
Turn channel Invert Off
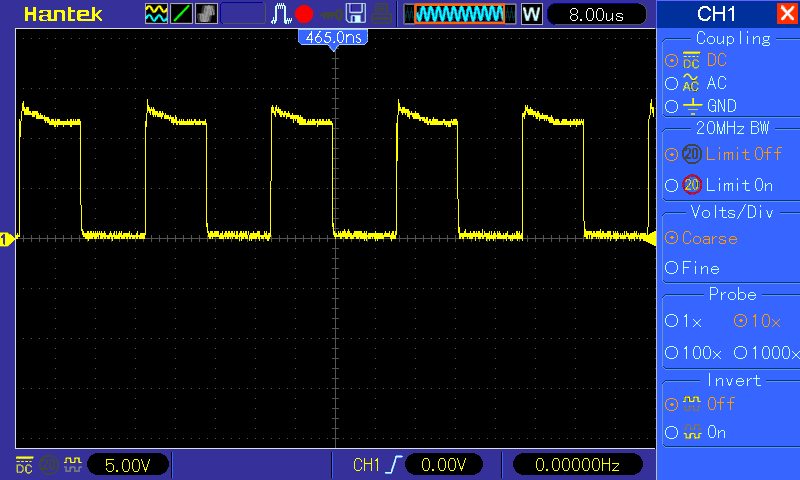[x=699, y=404]
